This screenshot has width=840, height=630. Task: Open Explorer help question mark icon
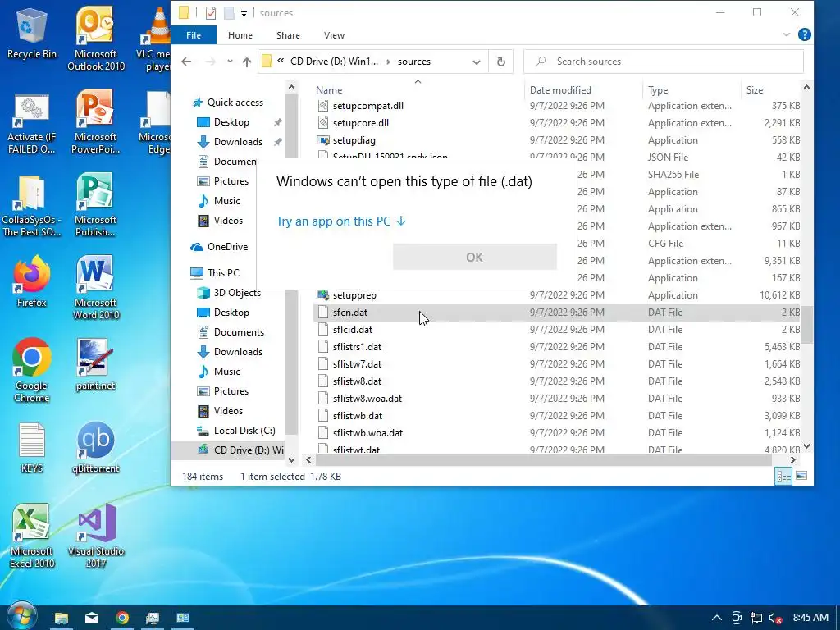804,34
